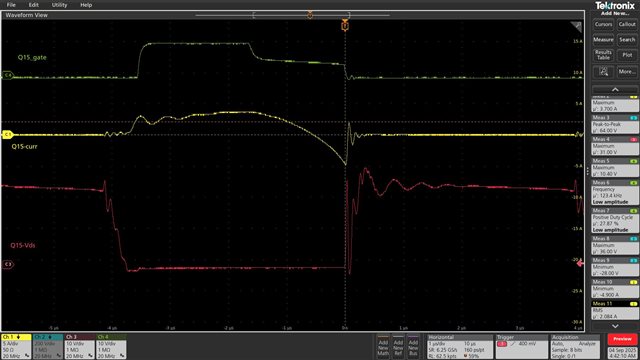Click the trigger level arrow indicator
Image resolution: width=640 pixels, height=360 pixels.
580,264
